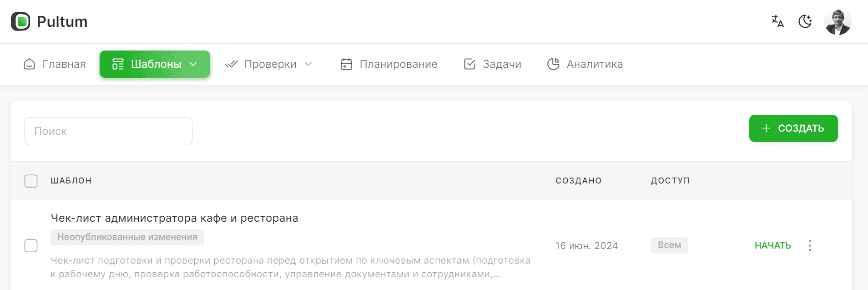Open three-dot menu for the checklist row
Image resolution: width=868 pixels, height=290 pixels.
click(x=810, y=245)
